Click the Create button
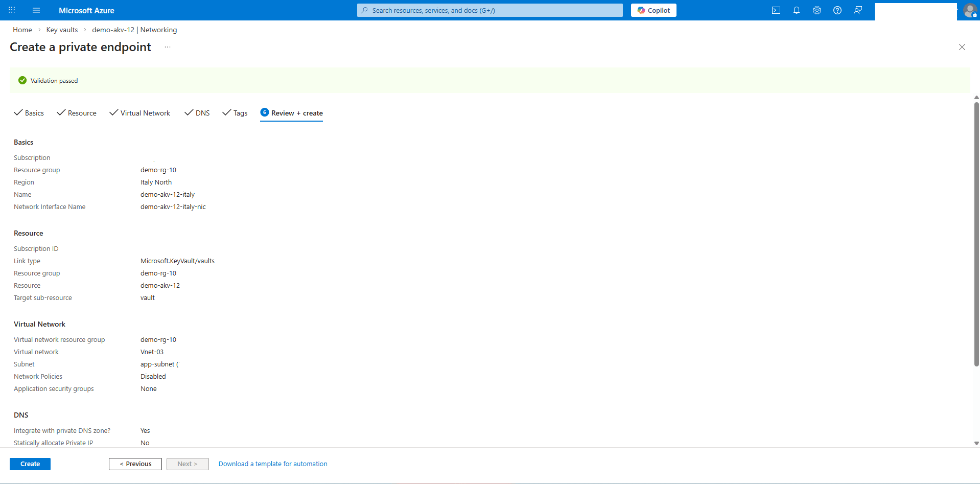The width and height of the screenshot is (980, 484). (x=30, y=464)
